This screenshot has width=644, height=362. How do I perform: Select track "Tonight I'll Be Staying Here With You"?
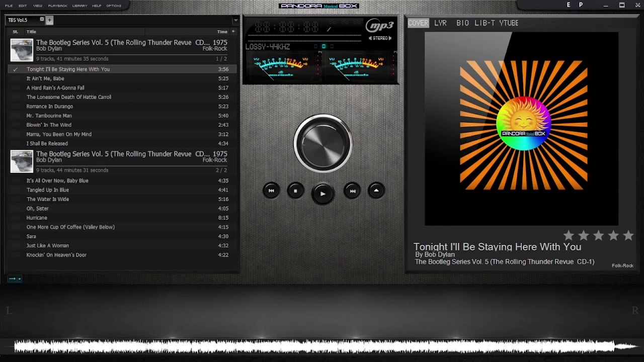pyautogui.click(x=122, y=69)
